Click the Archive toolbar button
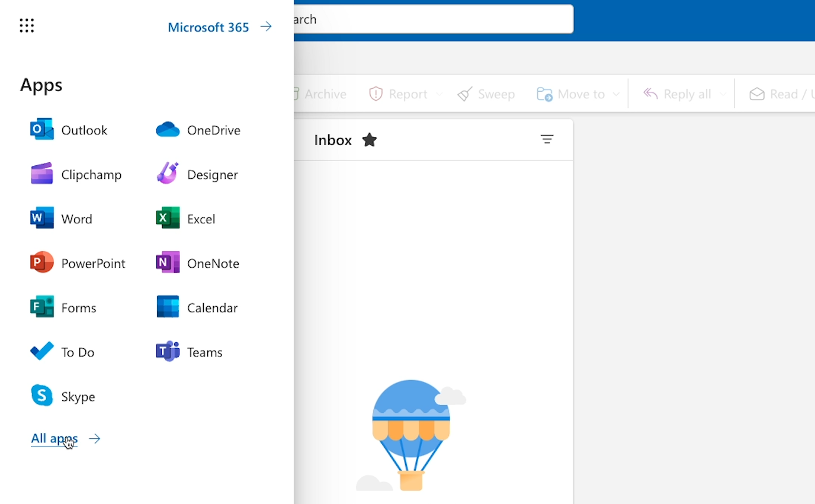Viewport: 815px width, 504px height. tap(320, 94)
